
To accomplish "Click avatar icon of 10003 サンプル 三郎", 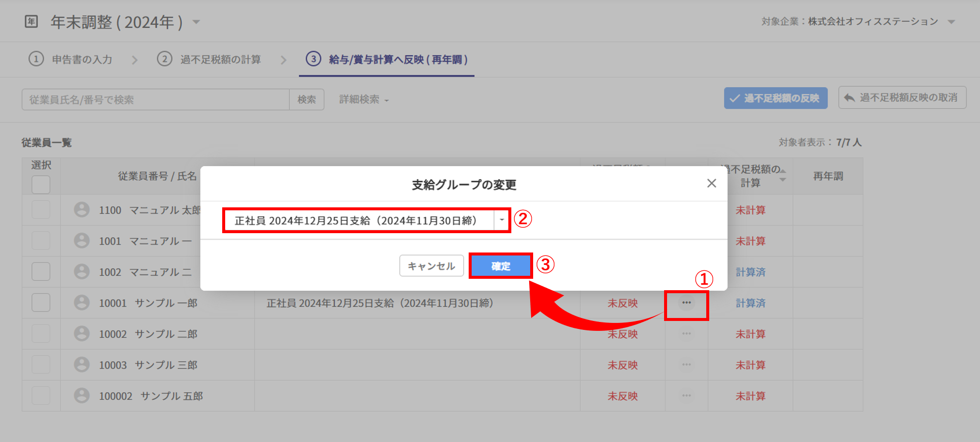I will click(82, 365).
